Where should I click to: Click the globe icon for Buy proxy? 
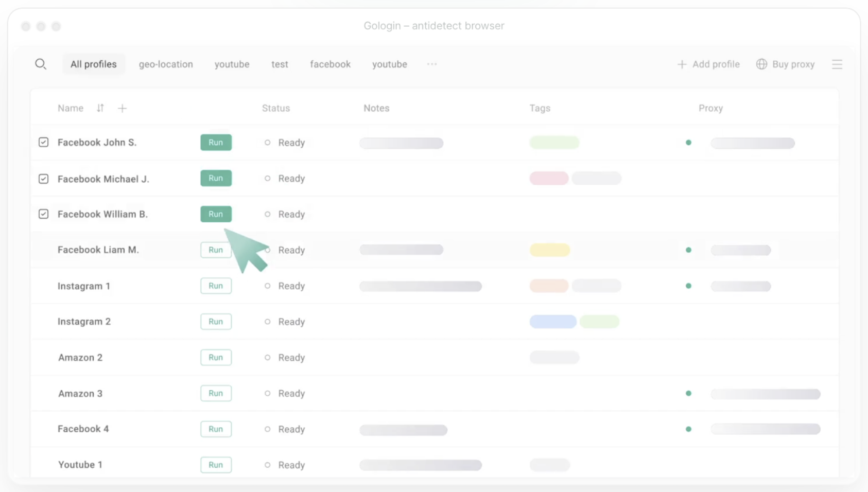pyautogui.click(x=761, y=64)
